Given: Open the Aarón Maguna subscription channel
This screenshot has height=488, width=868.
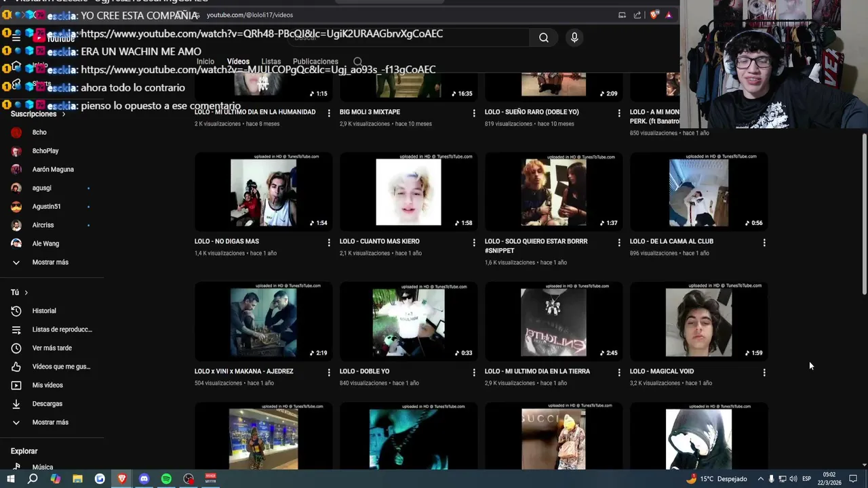Looking at the screenshot, I should tap(52, 169).
